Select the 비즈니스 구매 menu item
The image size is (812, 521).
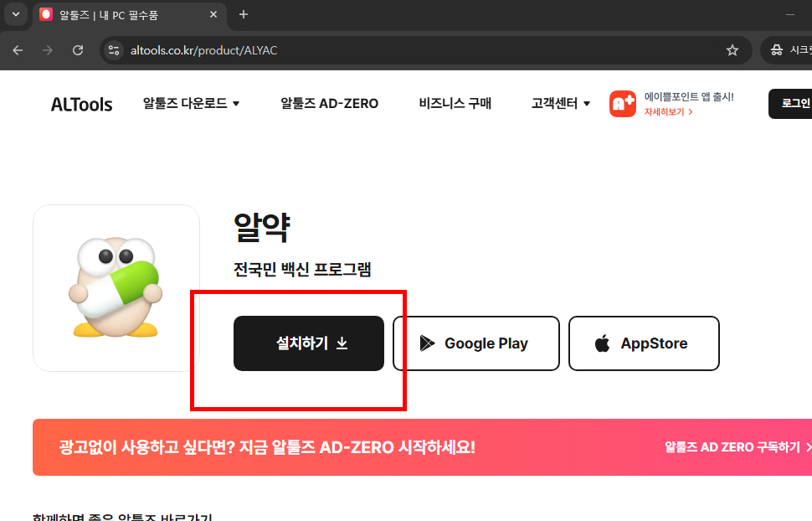point(453,103)
